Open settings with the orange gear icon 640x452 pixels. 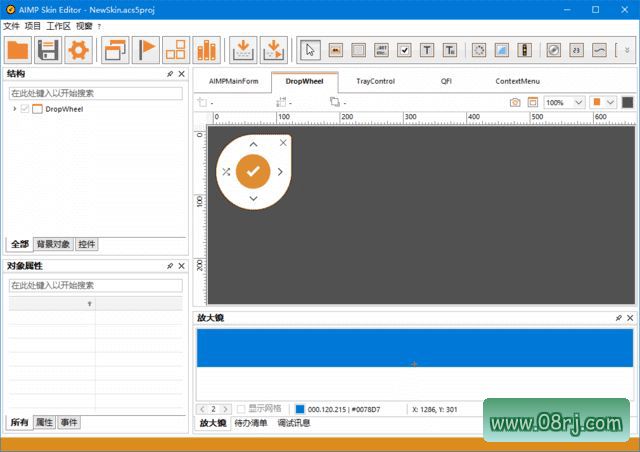pos(78,50)
